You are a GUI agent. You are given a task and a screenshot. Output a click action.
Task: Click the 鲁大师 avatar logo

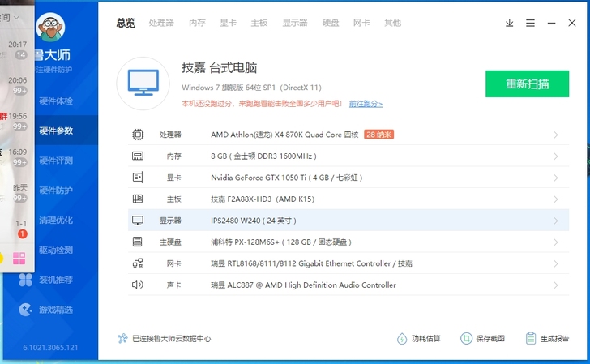pyautogui.click(x=51, y=27)
